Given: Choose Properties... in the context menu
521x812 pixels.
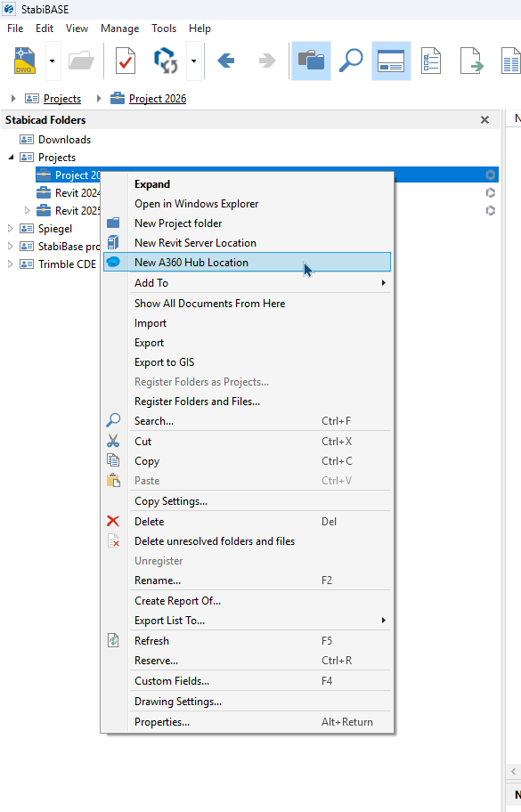Looking at the screenshot, I should pos(247,722).
